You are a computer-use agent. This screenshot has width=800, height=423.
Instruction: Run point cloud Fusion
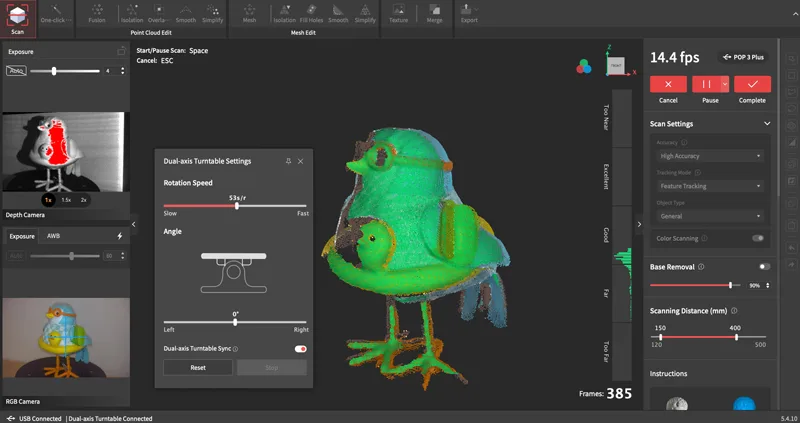pos(96,14)
